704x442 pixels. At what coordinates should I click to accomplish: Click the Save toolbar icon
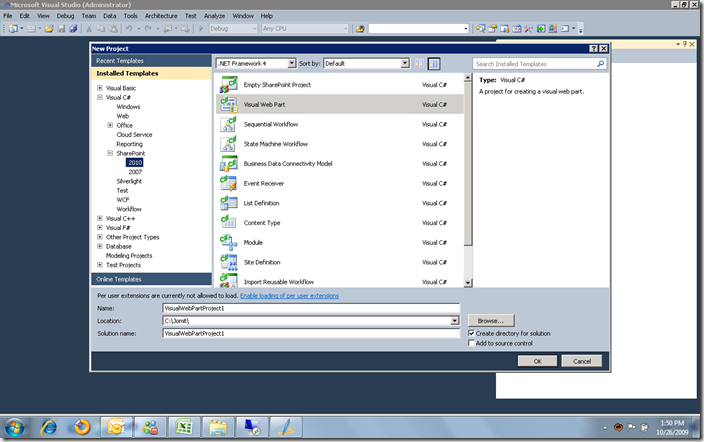click(x=62, y=28)
